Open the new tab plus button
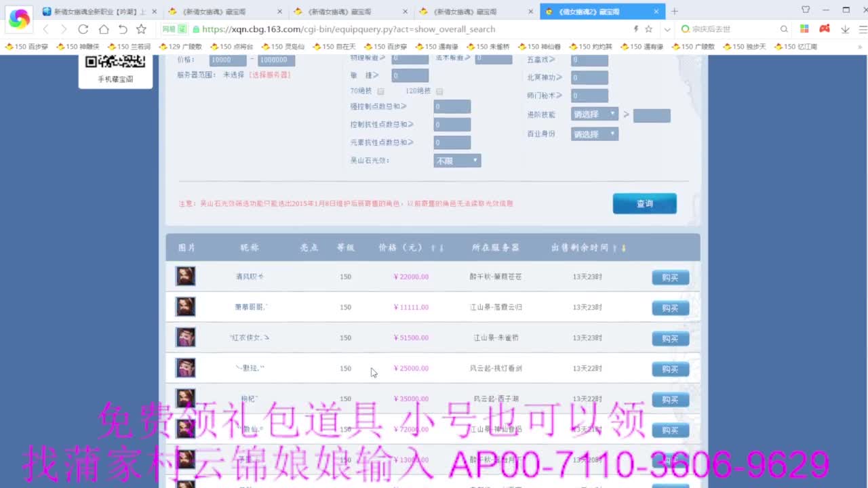Viewport: 868px width, 488px height. point(675,12)
